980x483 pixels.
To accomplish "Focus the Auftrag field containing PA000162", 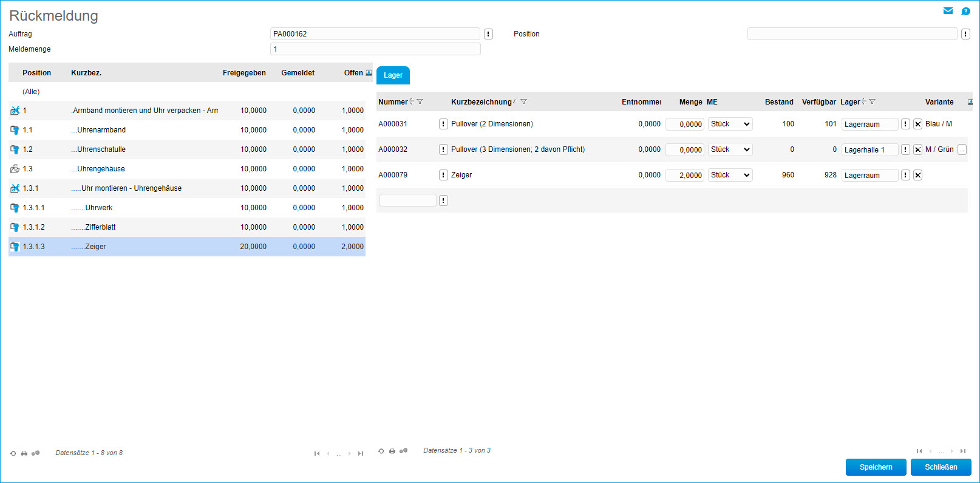I will (375, 34).
